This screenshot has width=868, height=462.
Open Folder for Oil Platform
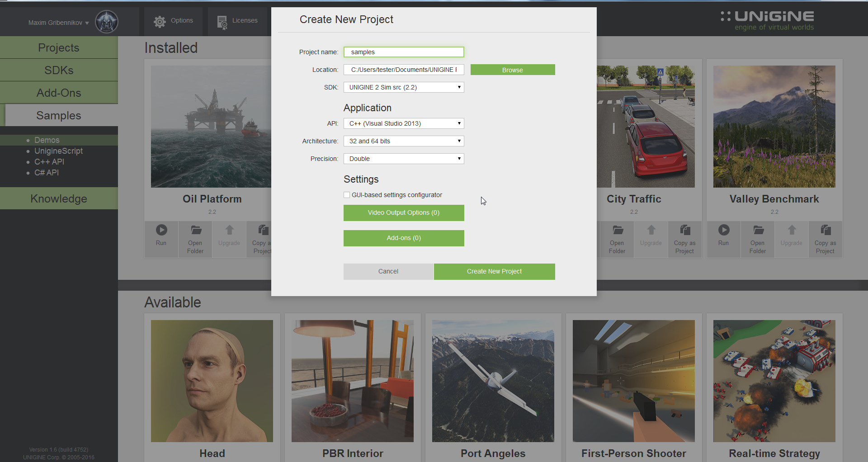click(195, 240)
